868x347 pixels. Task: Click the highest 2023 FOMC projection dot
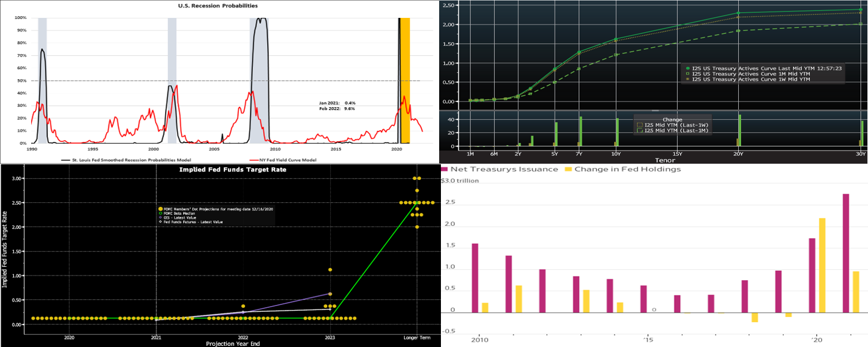click(330, 270)
